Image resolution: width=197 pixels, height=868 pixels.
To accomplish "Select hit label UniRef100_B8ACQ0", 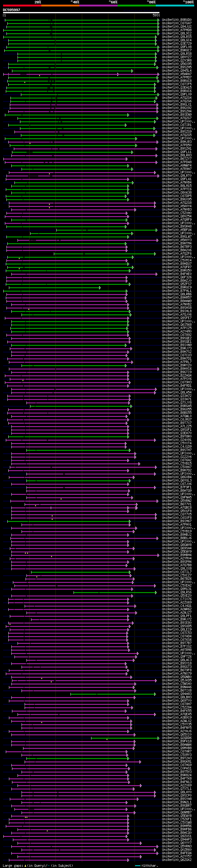I will [177, 833].
